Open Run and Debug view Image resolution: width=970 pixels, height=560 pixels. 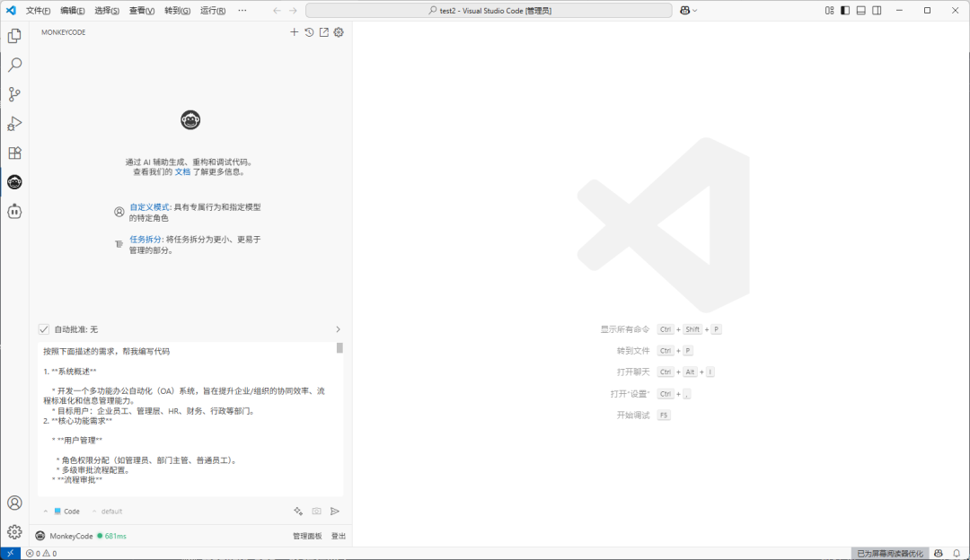tap(15, 124)
